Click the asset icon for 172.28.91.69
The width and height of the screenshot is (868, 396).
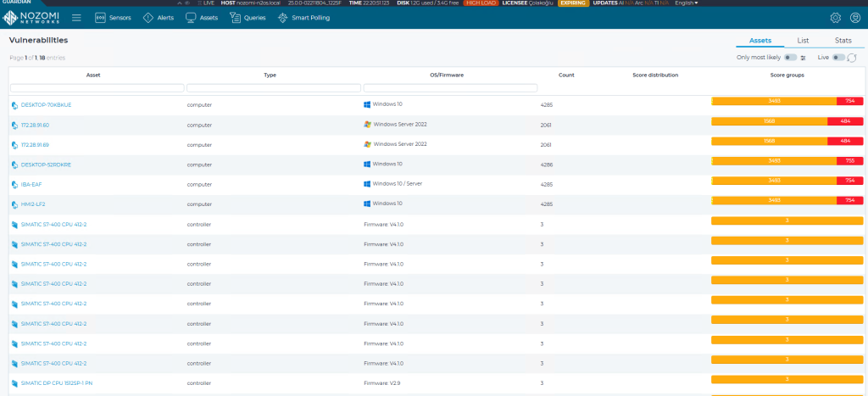(15, 145)
